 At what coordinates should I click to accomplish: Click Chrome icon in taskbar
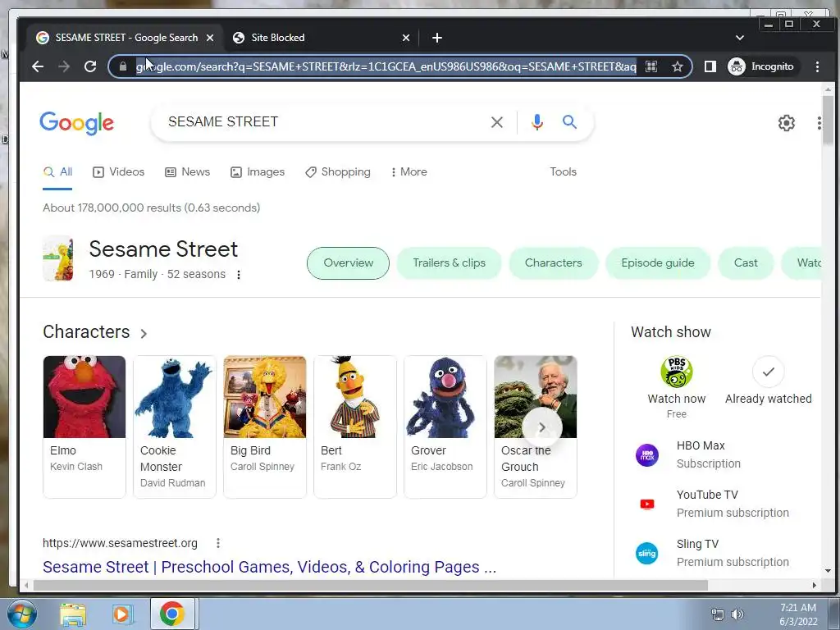(x=172, y=614)
